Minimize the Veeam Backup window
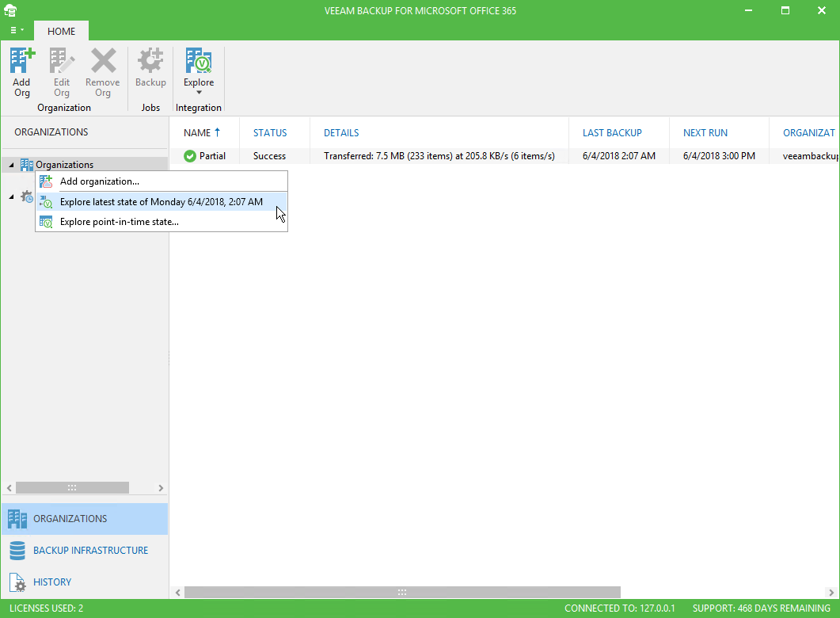Screen dimensions: 840x618 coord(748,10)
